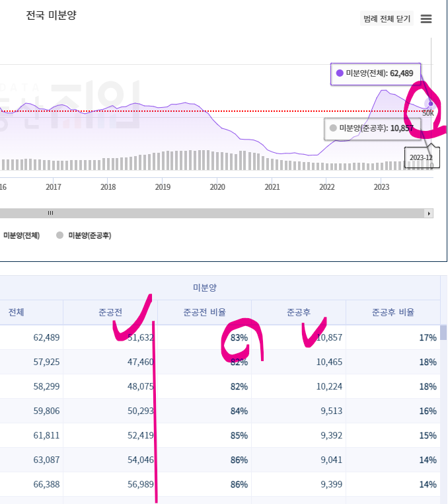The width and height of the screenshot is (448, 504).
Task: Toggle the 미분양(준공후) legend item
Action: pyautogui.click(x=84, y=235)
